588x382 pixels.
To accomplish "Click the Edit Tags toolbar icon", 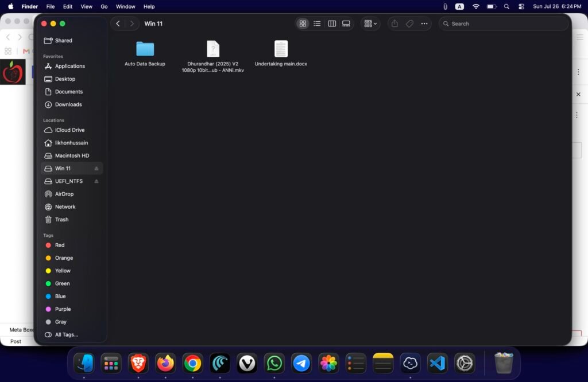I will click(x=409, y=24).
